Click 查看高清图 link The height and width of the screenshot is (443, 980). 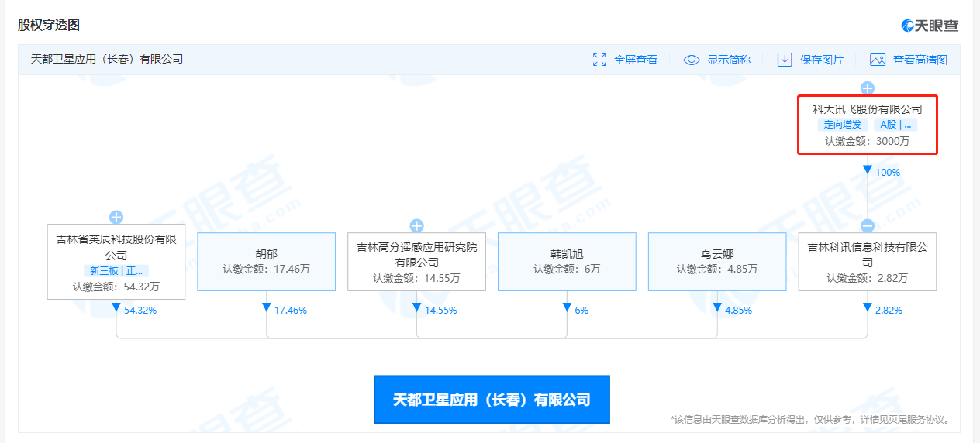click(920, 60)
